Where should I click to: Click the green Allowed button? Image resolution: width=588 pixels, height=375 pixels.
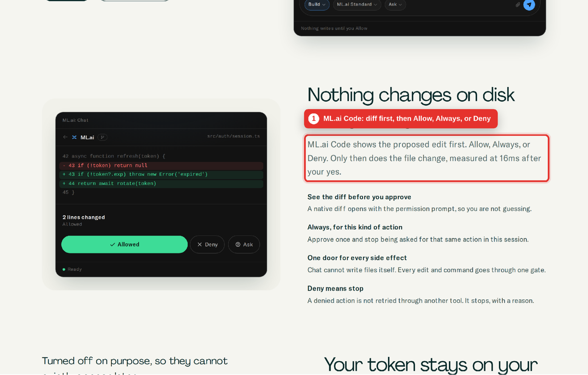pos(124,244)
